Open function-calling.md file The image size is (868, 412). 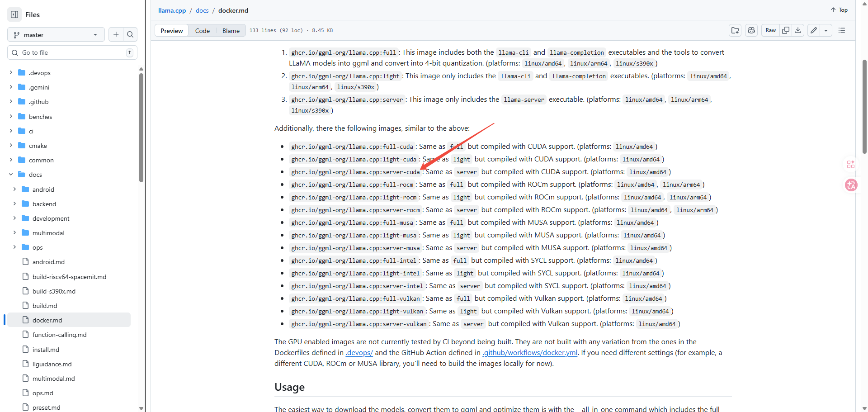click(x=59, y=335)
